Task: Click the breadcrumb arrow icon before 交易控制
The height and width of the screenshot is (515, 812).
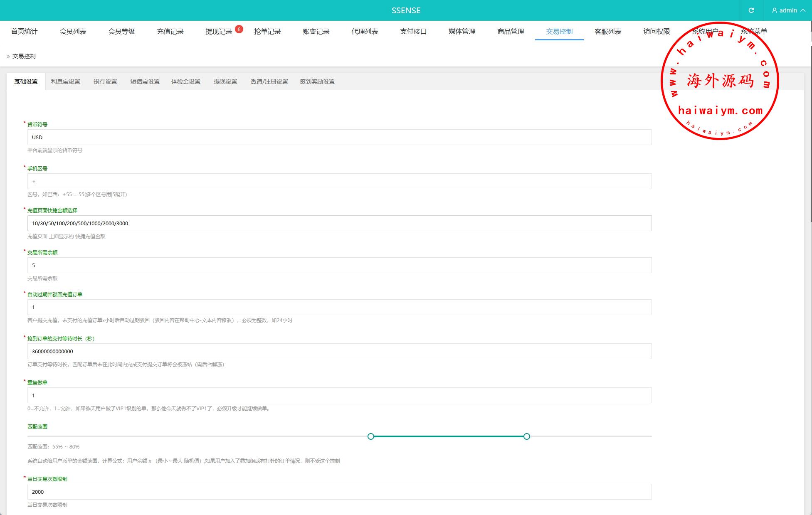Action: point(8,57)
